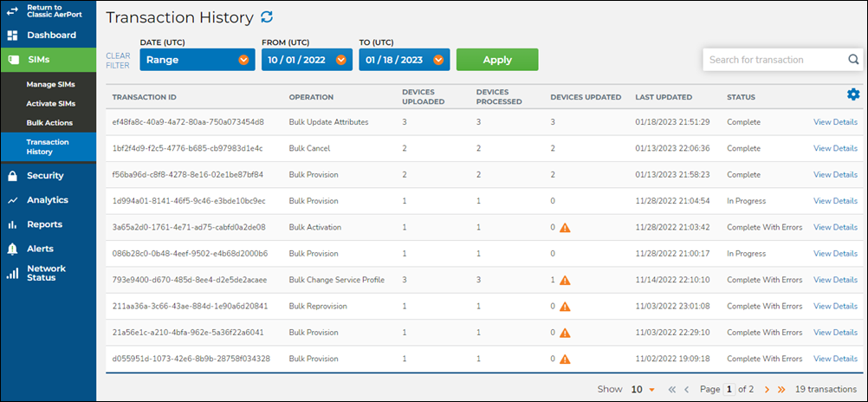The image size is (868, 402).
Task: Click the Analytics line chart icon
Action: (x=12, y=200)
